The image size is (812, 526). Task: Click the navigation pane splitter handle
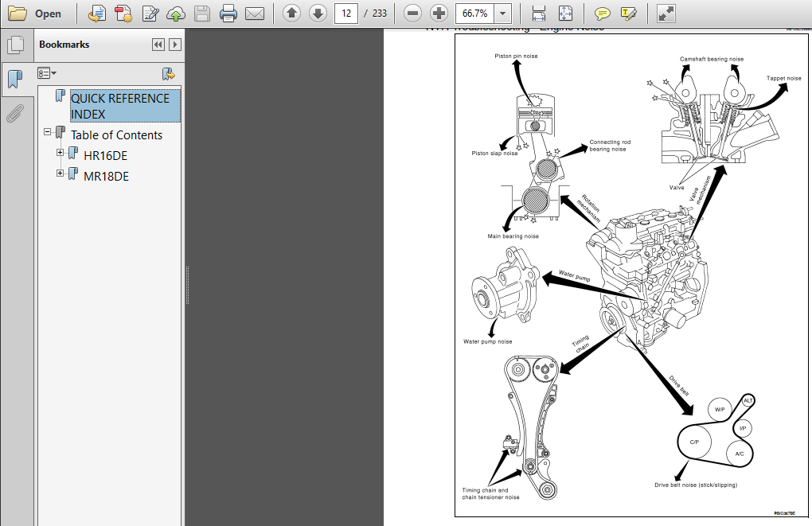187,285
